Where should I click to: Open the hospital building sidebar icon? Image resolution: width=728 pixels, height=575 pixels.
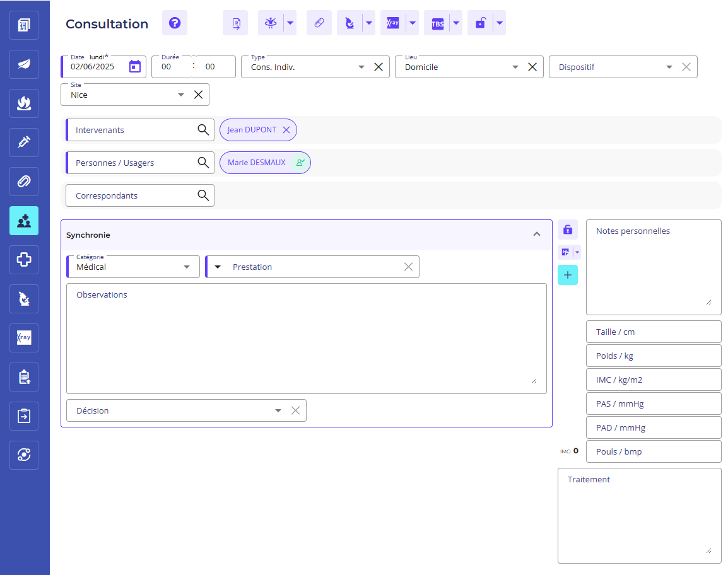(24, 25)
